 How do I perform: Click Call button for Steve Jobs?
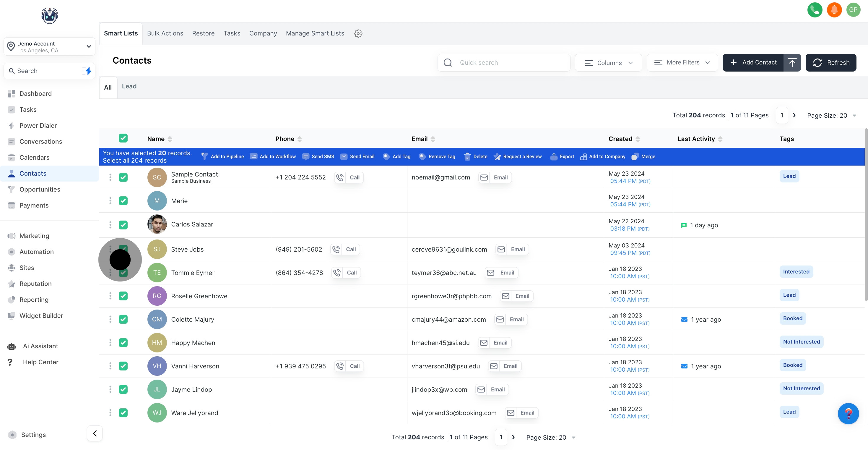point(345,249)
